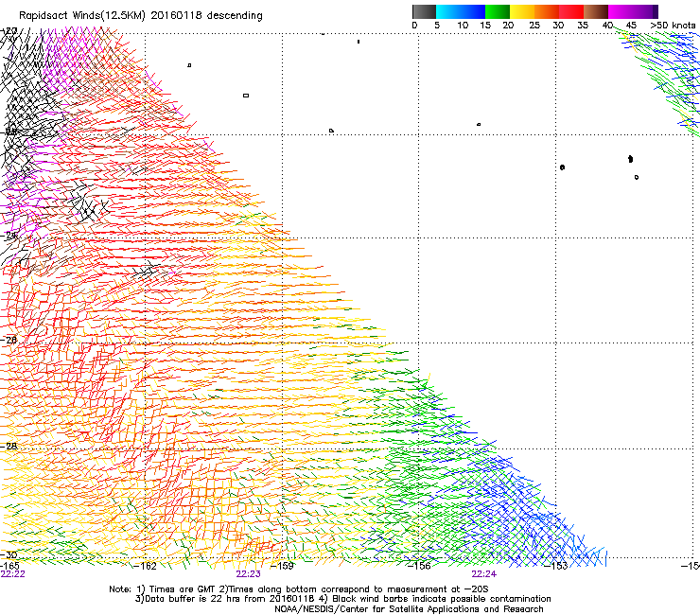The image size is (700, 615).
Task: Click the 'Times are GMT' note line
Action: coord(298,589)
